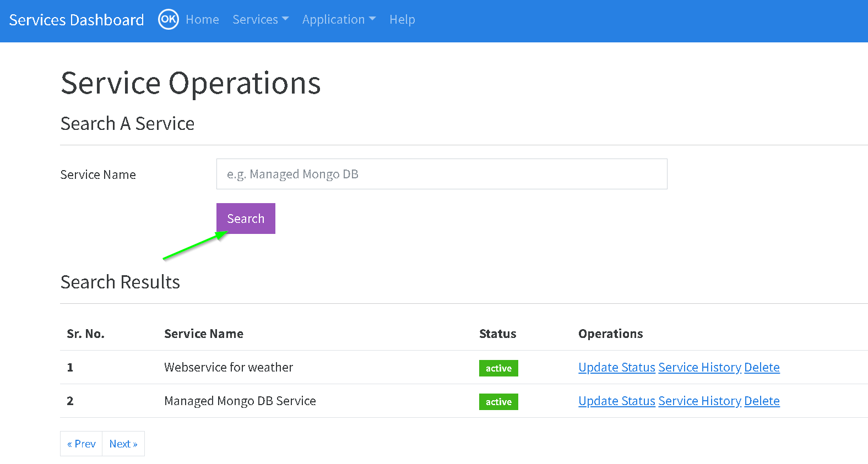
Task: Open Service History for Webservice for weather
Action: 699,367
